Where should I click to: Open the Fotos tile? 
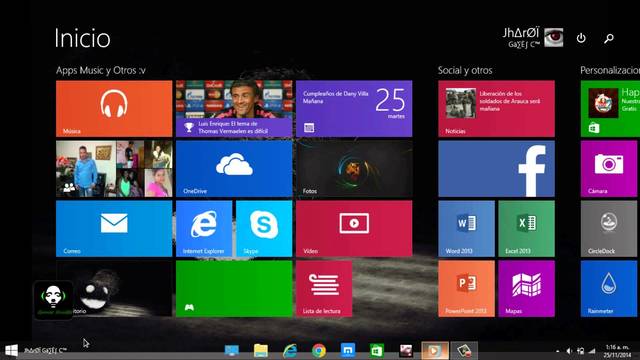(354, 169)
